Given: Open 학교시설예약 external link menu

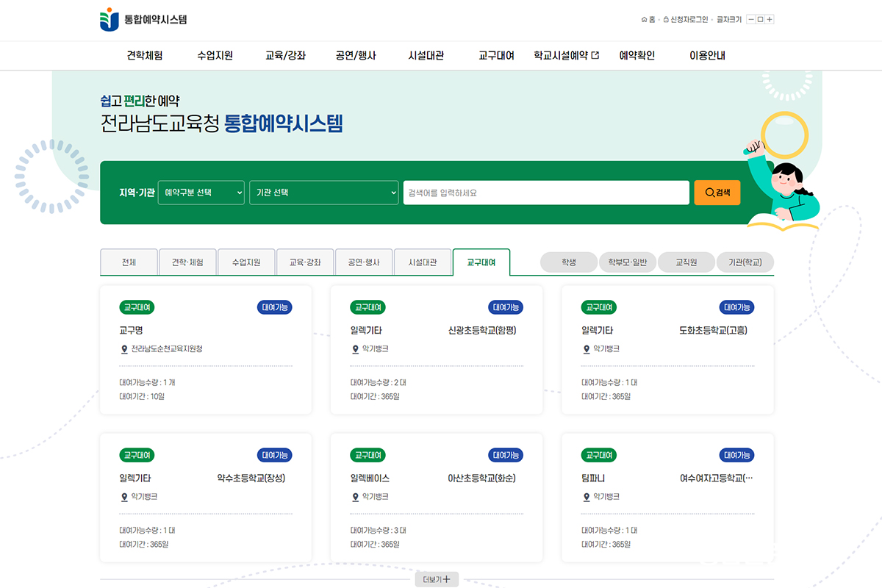Looking at the screenshot, I should pyautogui.click(x=567, y=55).
